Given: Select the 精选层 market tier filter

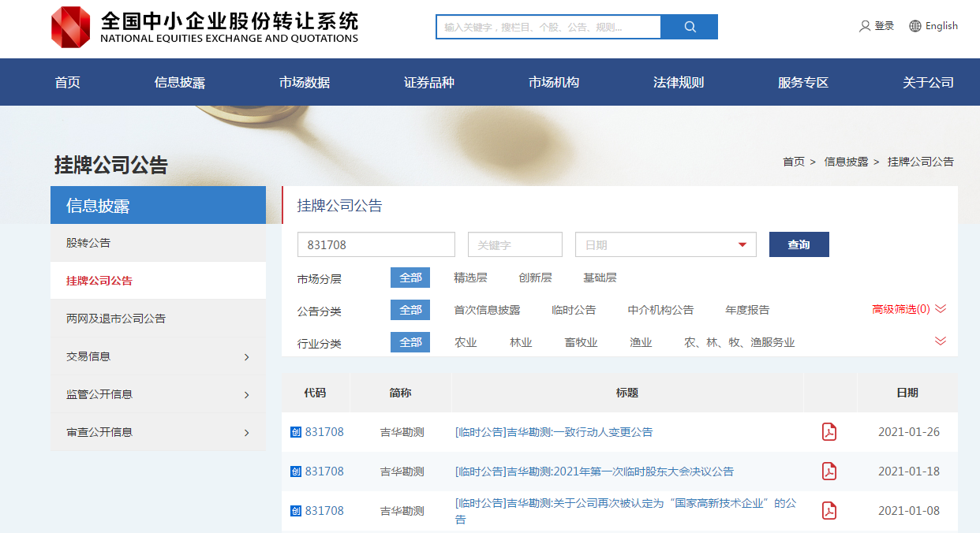Looking at the screenshot, I should click(x=470, y=278).
